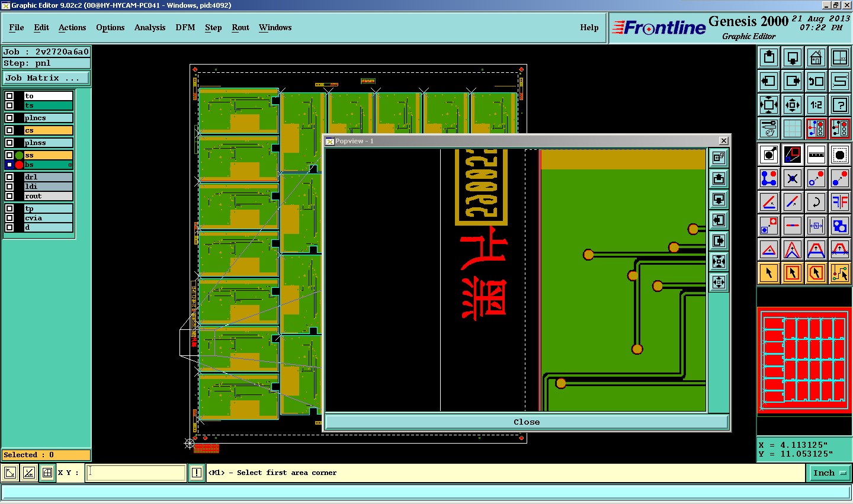Click the grid display icon

click(x=792, y=129)
